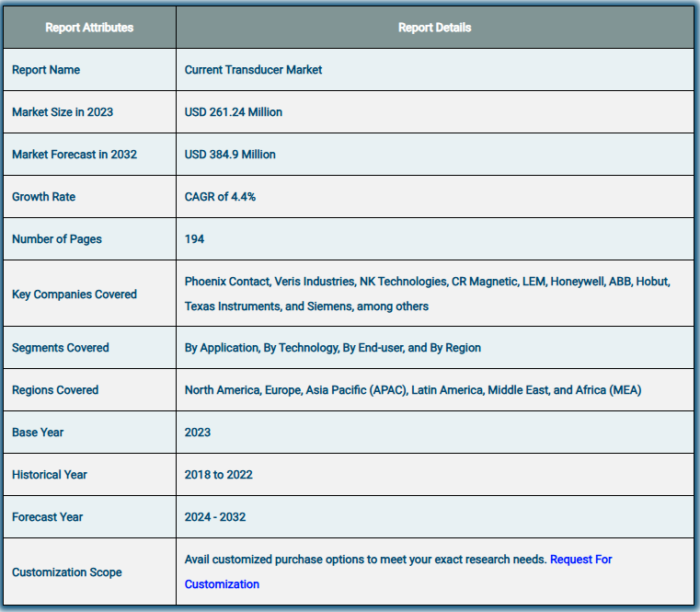700x612 pixels.
Task: Select the Report Attributes column header
Action: [89, 28]
